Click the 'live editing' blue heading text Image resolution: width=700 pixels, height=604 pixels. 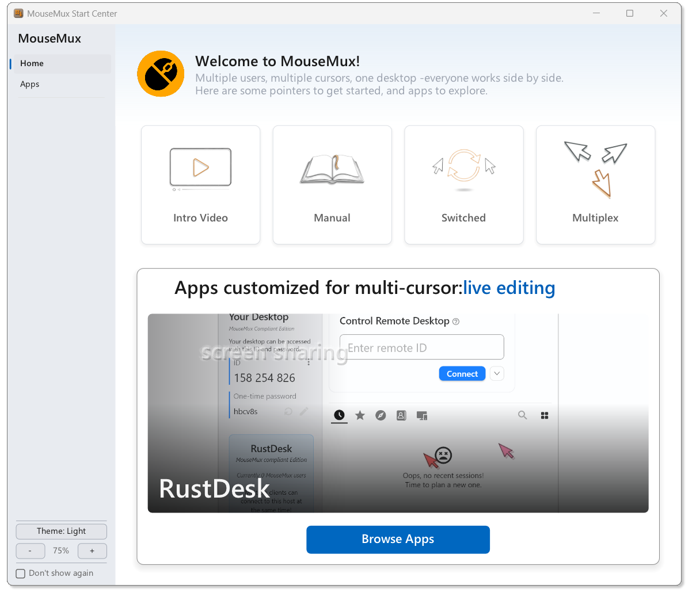tap(509, 288)
